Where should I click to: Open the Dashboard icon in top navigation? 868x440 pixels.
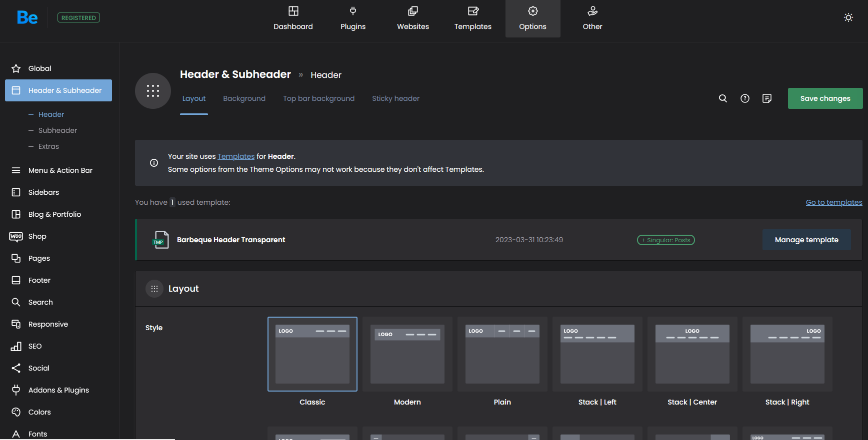(293, 11)
